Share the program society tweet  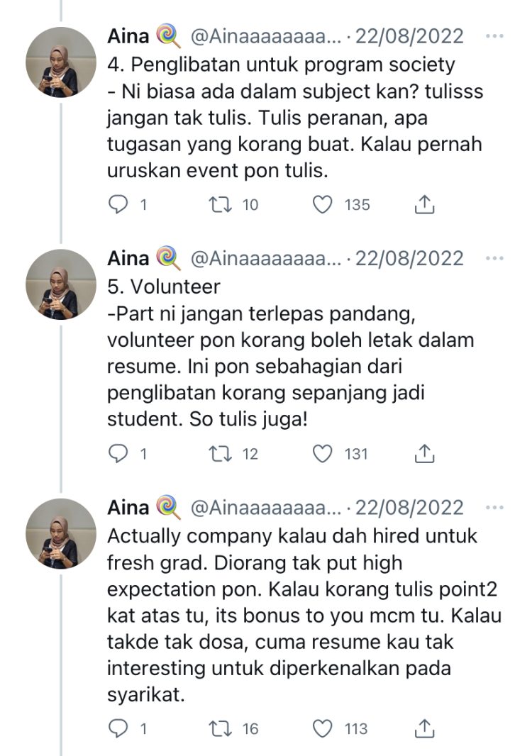click(423, 205)
